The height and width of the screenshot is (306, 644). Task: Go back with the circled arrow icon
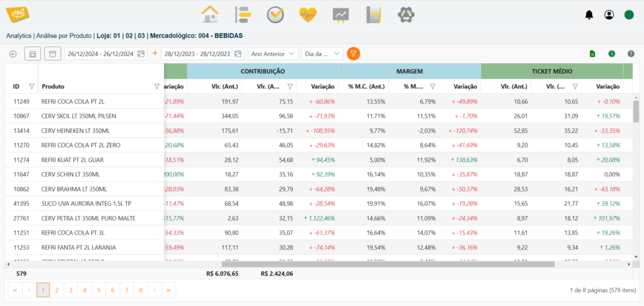[x=13, y=54]
